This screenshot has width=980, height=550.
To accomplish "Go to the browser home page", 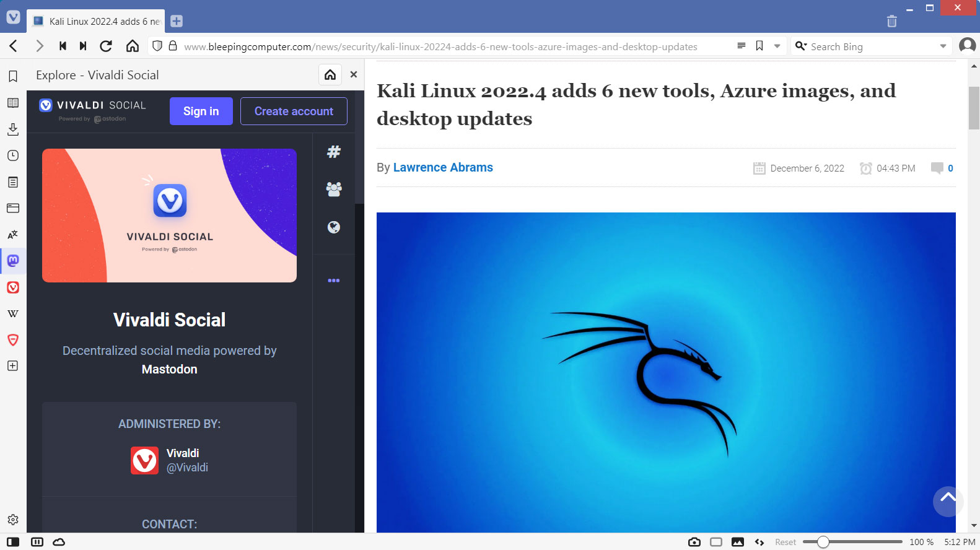I will [132, 46].
